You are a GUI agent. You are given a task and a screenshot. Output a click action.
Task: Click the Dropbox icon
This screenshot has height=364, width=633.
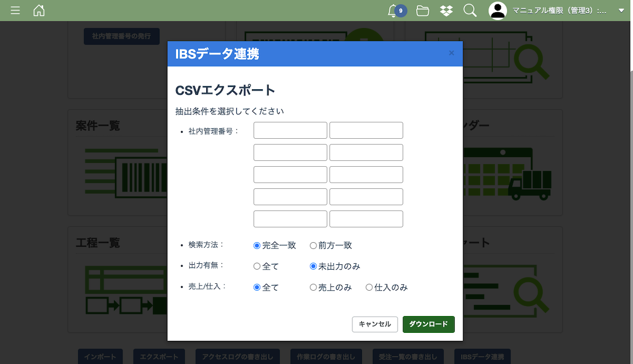[x=446, y=11]
